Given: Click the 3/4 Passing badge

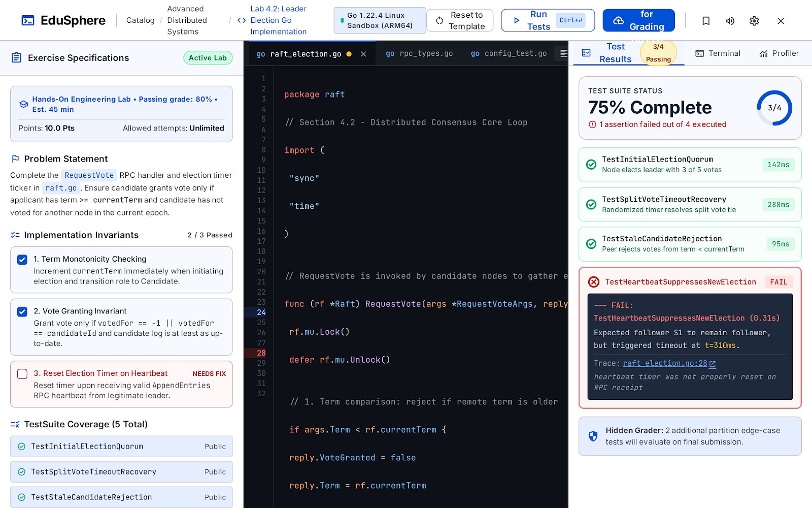Looking at the screenshot, I should click(x=658, y=53).
